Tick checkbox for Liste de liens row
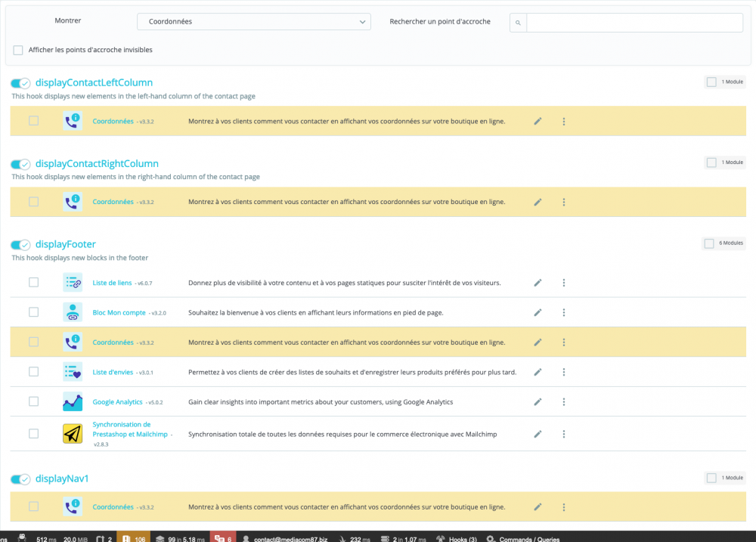This screenshot has height=542, width=756. 34,282
